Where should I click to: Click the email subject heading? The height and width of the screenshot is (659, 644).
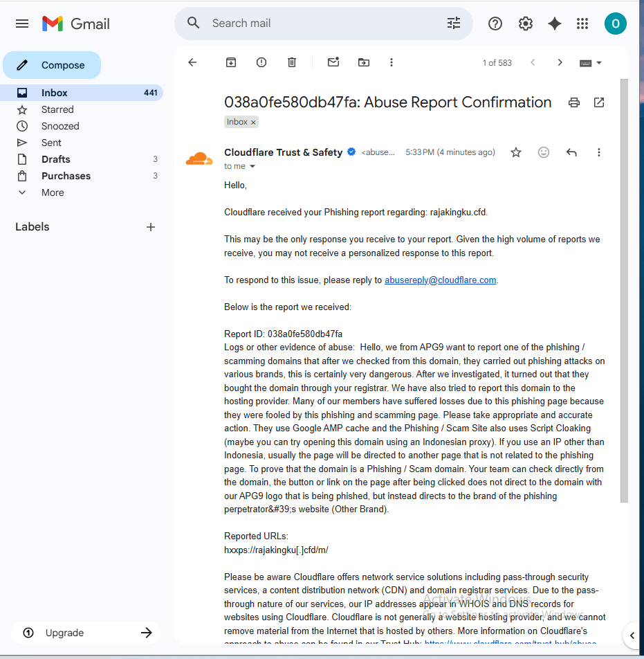[x=388, y=102]
